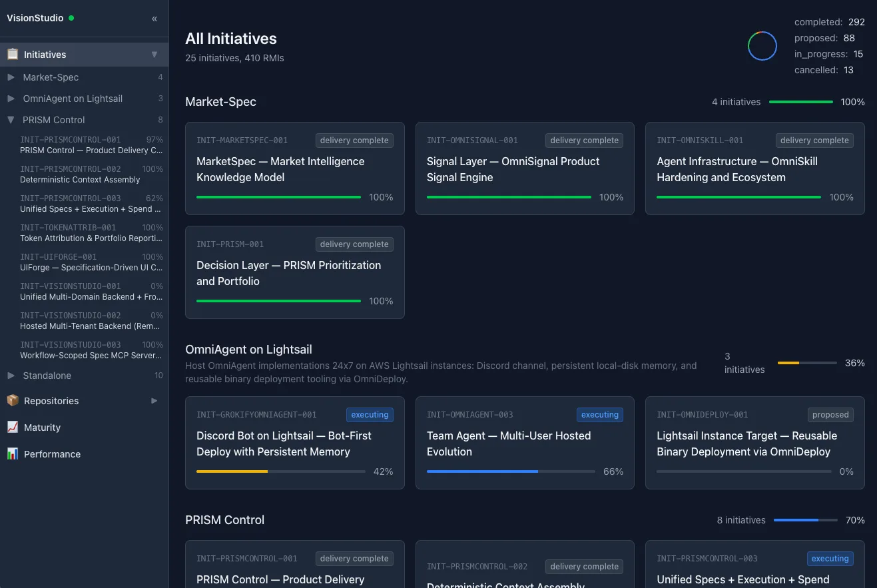The width and height of the screenshot is (877, 588).
Task: Click the green status dot beside VisionStudio
Action: [71, 18]
